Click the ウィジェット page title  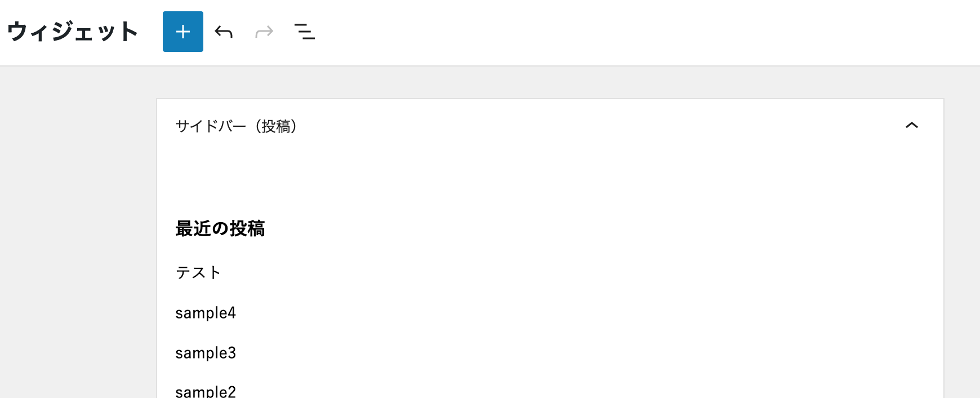(73, 32)
